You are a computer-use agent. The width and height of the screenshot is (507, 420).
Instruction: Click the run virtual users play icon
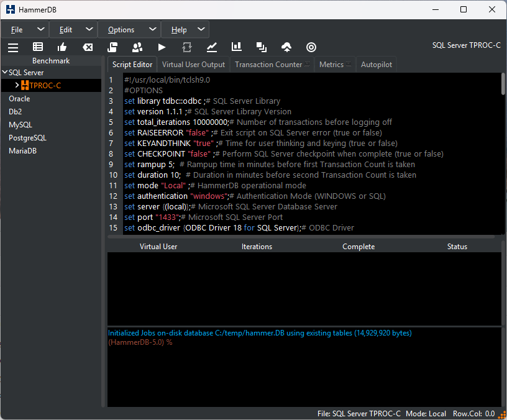point(162,47)
